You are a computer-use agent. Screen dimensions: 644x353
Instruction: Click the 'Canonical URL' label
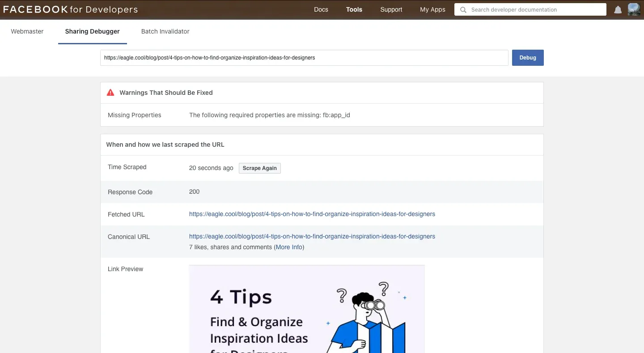pos(129,237)
